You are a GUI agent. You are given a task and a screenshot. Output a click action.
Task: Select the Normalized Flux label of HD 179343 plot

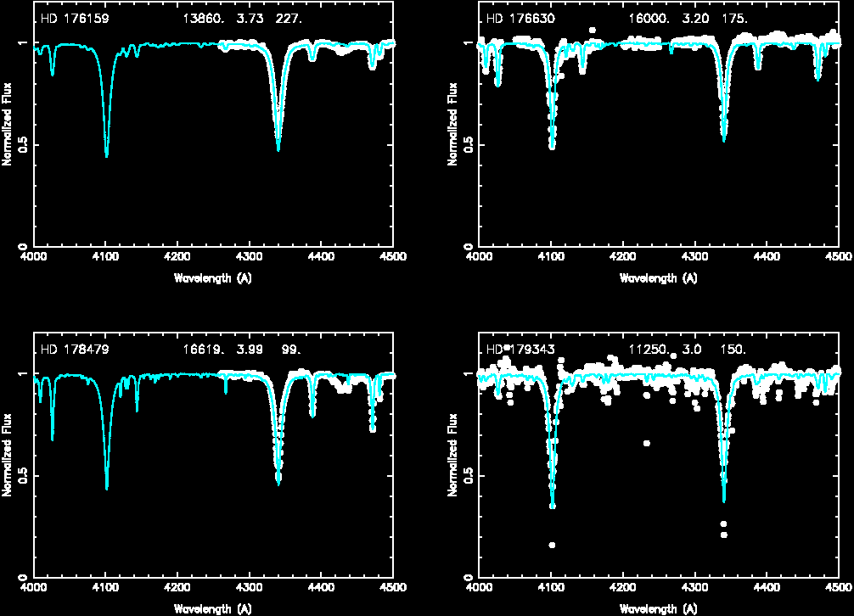453,454
